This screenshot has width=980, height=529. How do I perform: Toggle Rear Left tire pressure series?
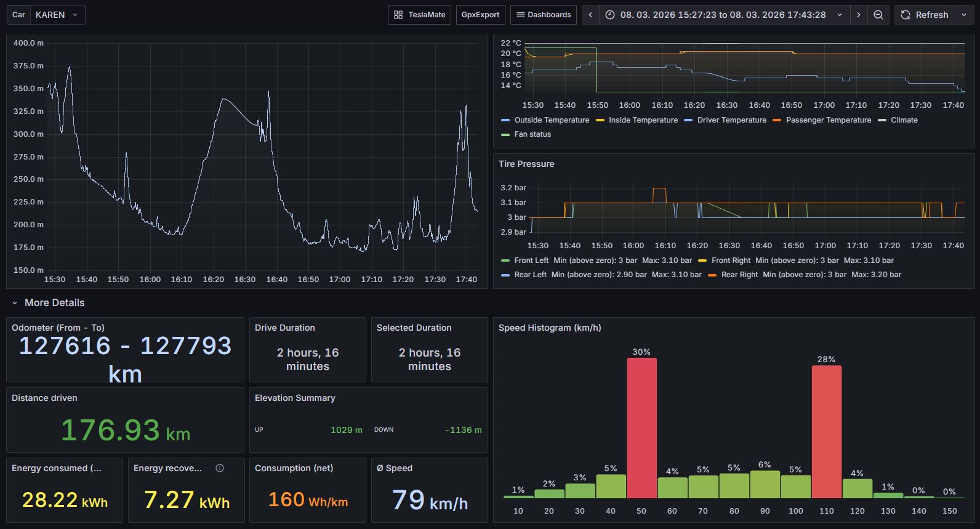click(530, 275)
